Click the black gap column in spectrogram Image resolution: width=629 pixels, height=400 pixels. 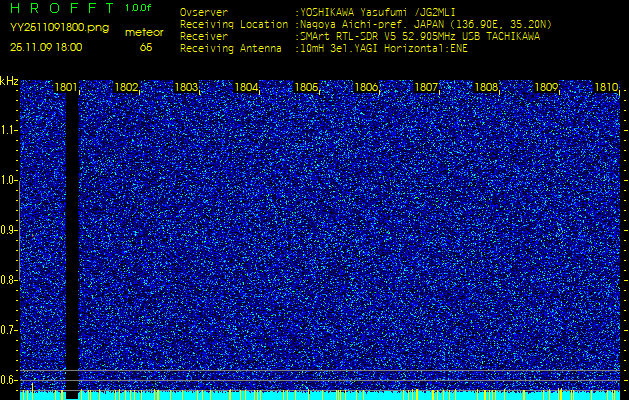[72, 240]
